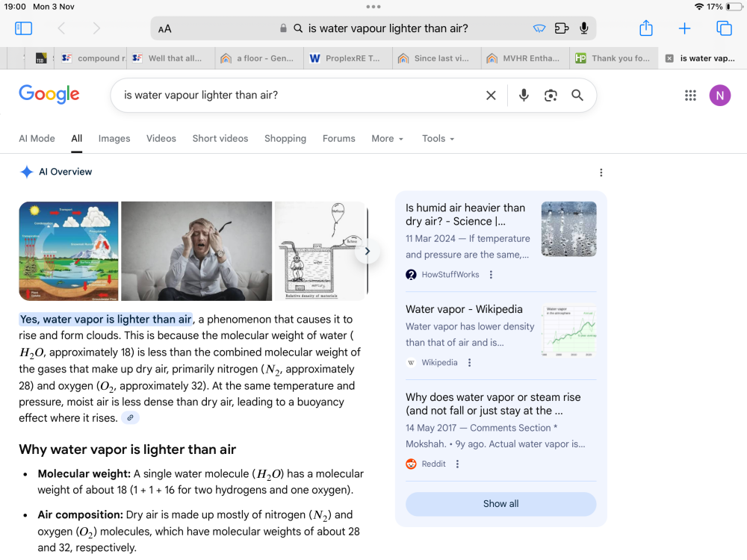Tap the Google profile avatar N
Viewport: 747px width, 560px height.
(720, 95)
